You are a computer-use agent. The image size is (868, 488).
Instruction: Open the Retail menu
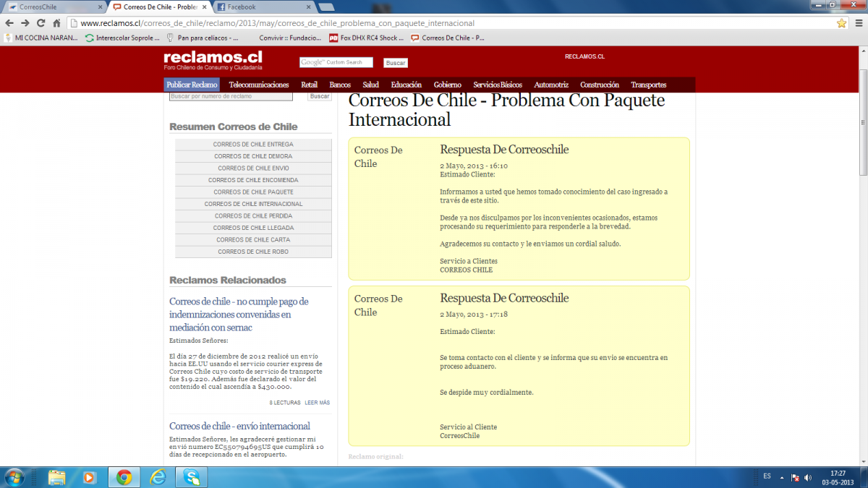[309, 85]
